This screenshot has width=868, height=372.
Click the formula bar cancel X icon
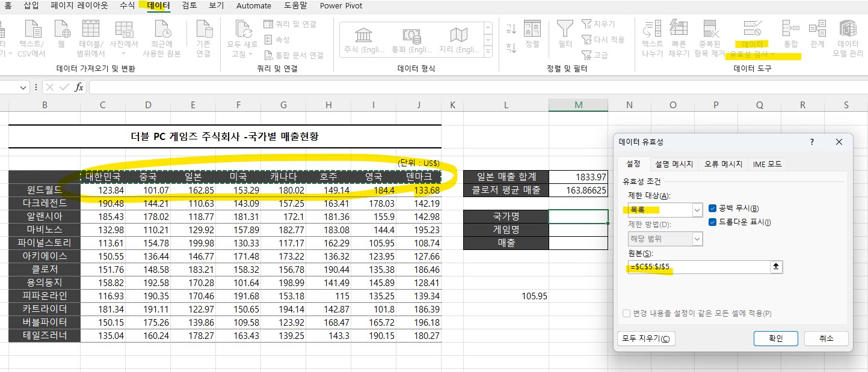point(49,87)
